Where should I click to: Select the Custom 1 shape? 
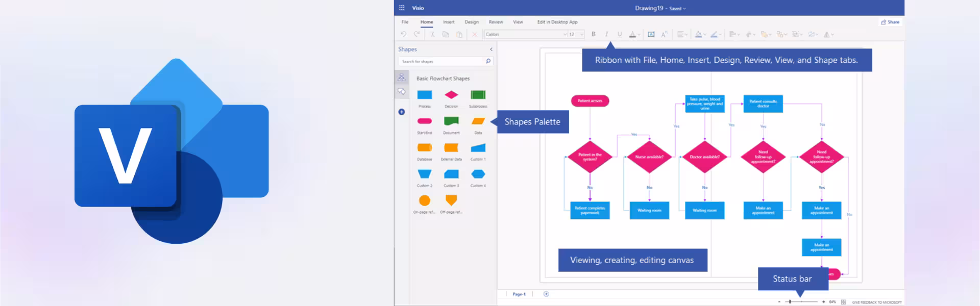(x=478, y=148)
